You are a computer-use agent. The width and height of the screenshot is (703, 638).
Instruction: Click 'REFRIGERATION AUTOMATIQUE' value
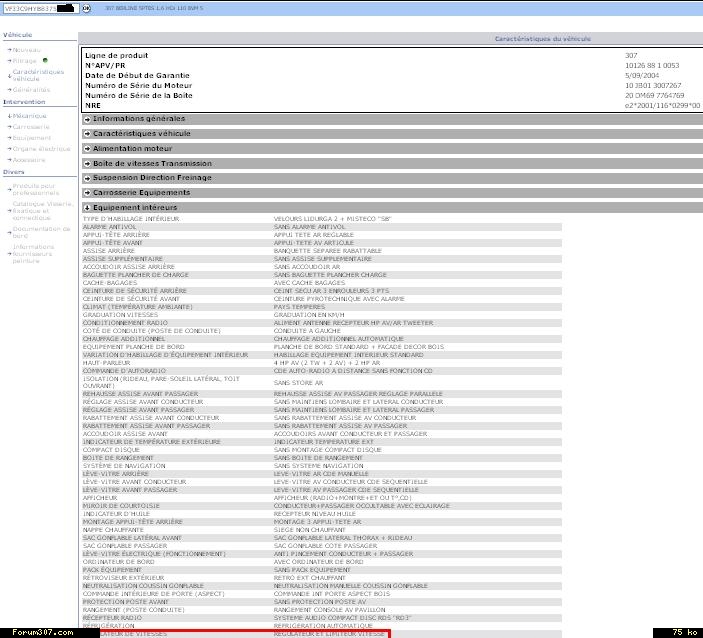(x=323, y=626)
